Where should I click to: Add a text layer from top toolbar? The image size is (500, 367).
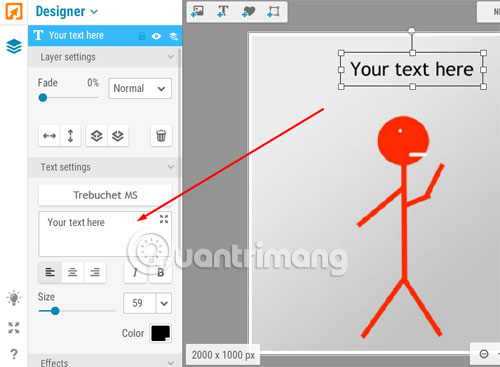223,11
